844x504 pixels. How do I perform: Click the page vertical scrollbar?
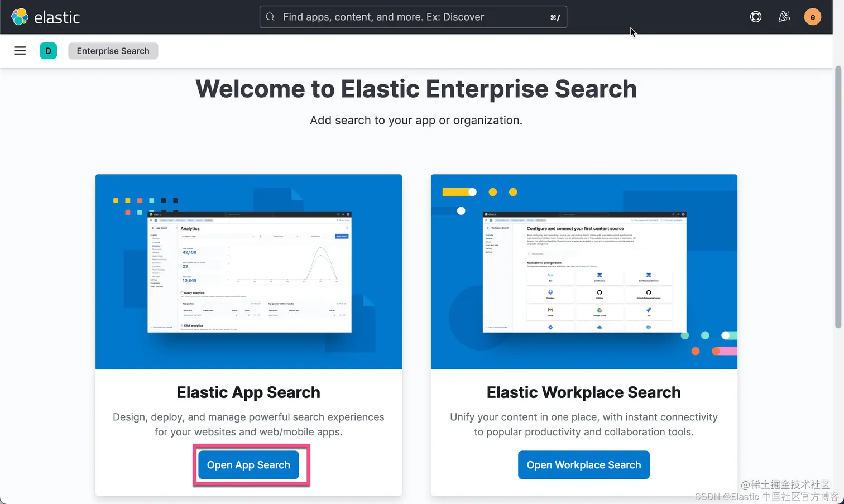838,196
